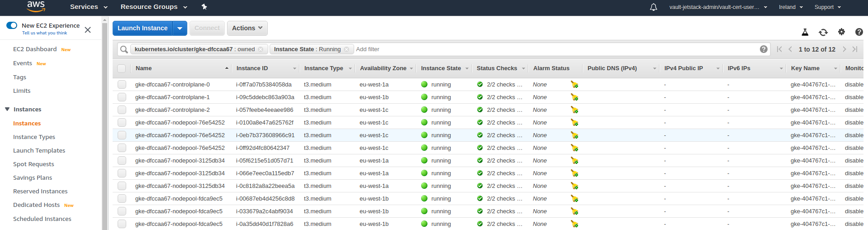
Task: Click alarm icon for instance i-00687eb4d4256c8d8
Action: point(574,199)
